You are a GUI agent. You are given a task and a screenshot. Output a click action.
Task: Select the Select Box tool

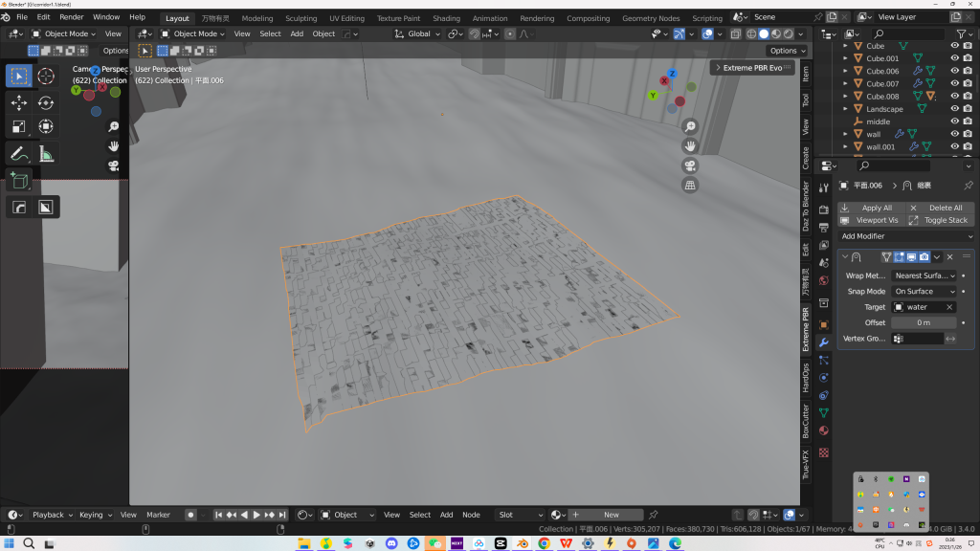[x=19, y=77]
